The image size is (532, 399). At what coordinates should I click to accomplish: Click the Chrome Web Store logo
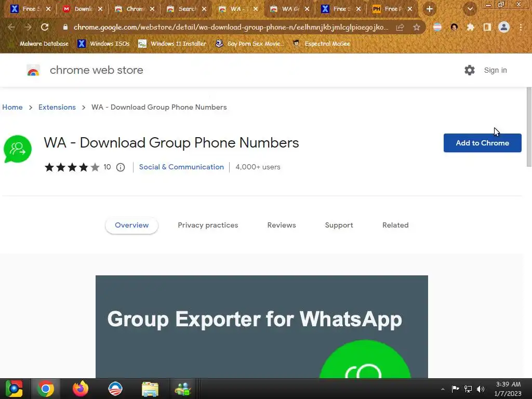[33, 70]
